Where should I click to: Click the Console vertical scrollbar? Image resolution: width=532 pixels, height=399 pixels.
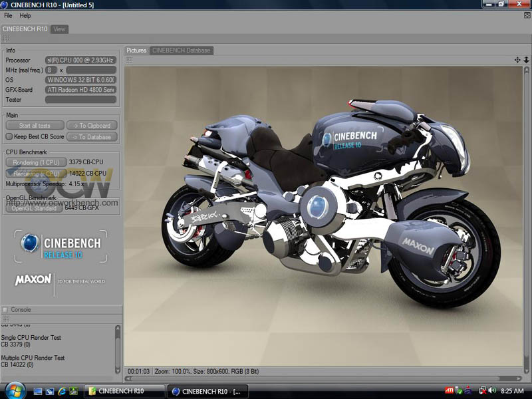[118, 350]
